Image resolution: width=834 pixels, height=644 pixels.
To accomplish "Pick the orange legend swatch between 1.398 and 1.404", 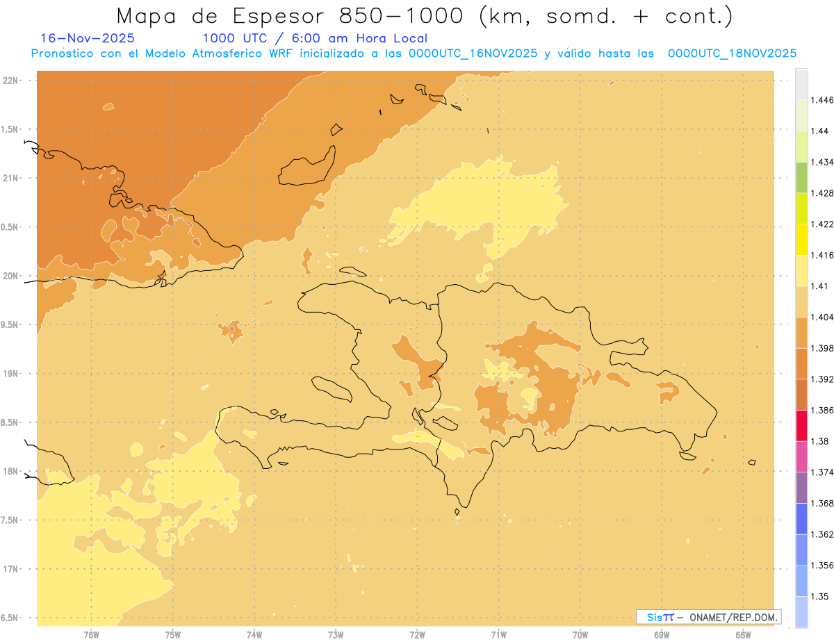I will click(x=801, y=332).
